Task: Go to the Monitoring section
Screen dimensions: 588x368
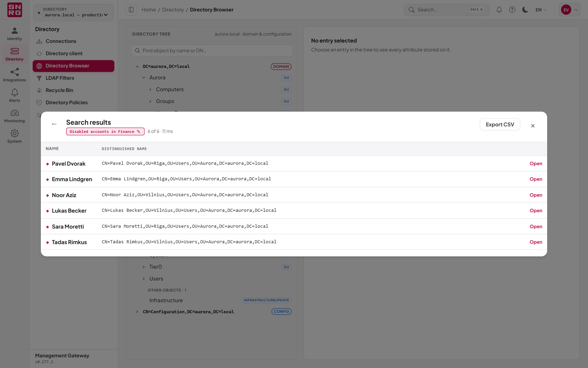Action: pyautogui.click(x=14, y=116)
